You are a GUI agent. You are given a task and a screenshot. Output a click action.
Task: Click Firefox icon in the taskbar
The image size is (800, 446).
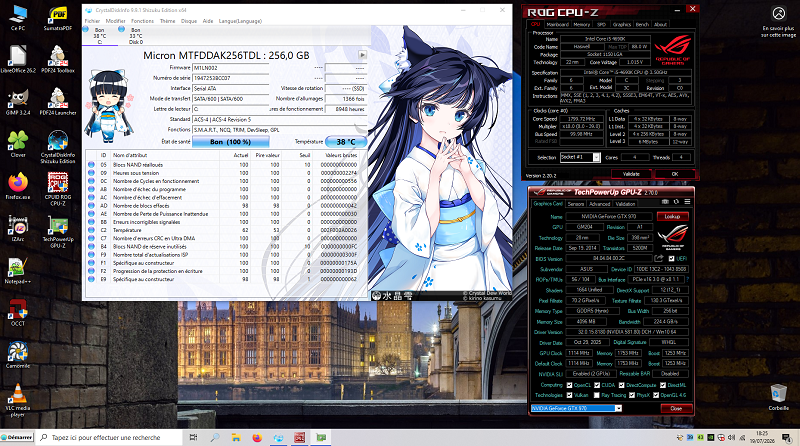257,437
